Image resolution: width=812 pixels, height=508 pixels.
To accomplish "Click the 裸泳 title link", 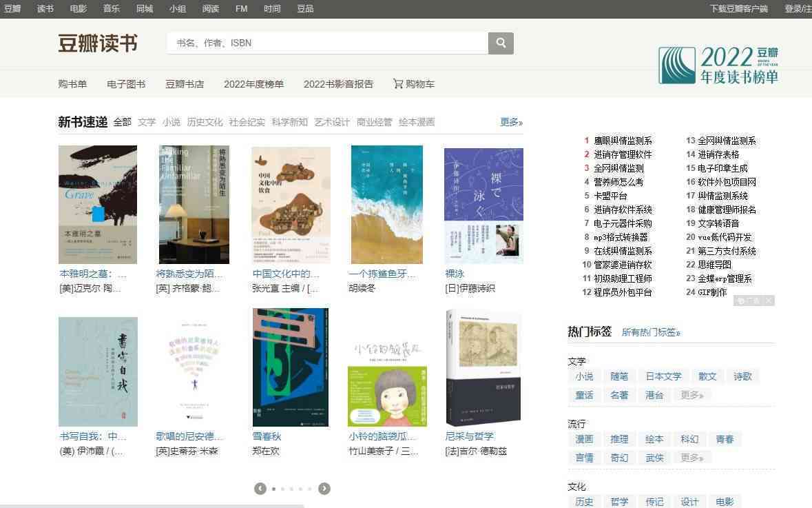I will pos(455,274).
